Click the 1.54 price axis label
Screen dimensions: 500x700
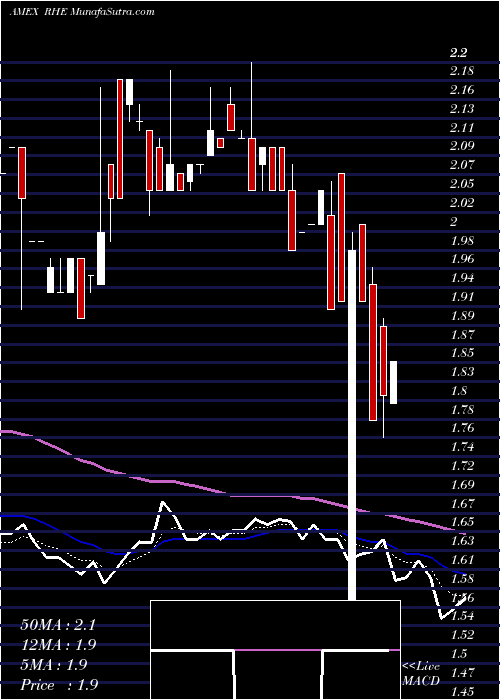click(x=462, y=616)
